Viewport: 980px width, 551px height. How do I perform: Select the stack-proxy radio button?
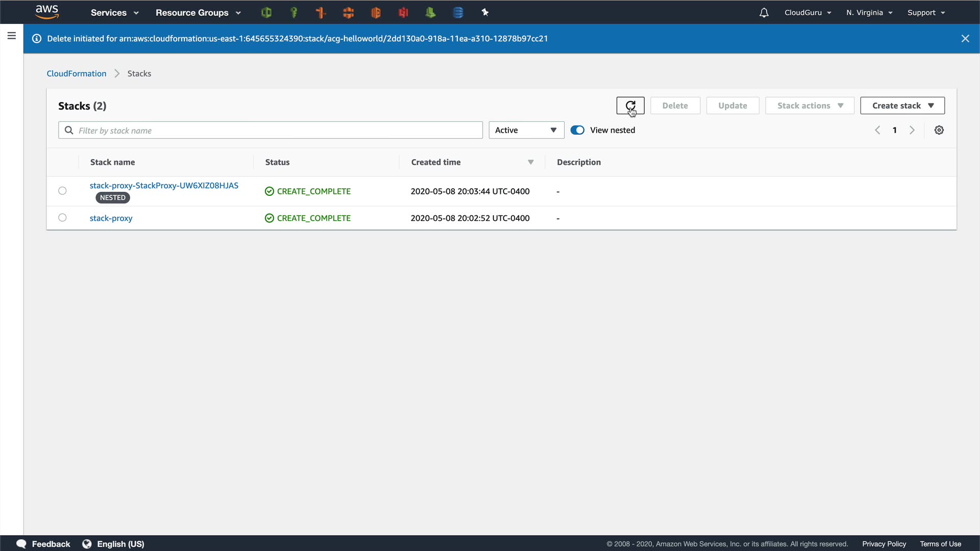(62, 218)
